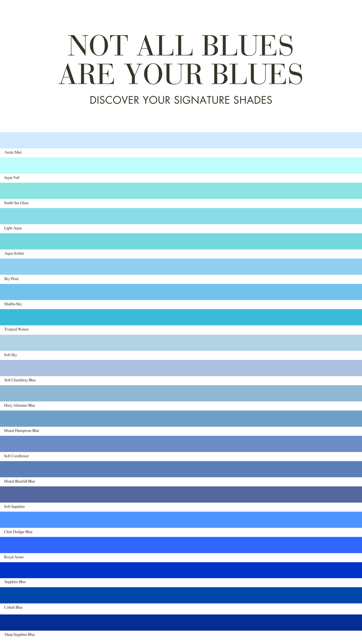Choose the Tropical Waters color band
362x644 pixels.
click(x=181, y=317)
